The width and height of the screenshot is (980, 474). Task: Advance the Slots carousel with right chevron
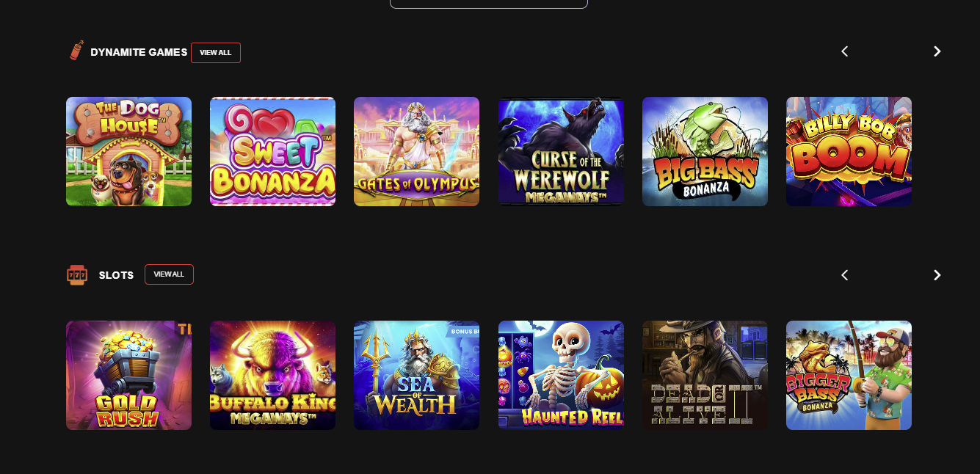[x=937, y=275]
